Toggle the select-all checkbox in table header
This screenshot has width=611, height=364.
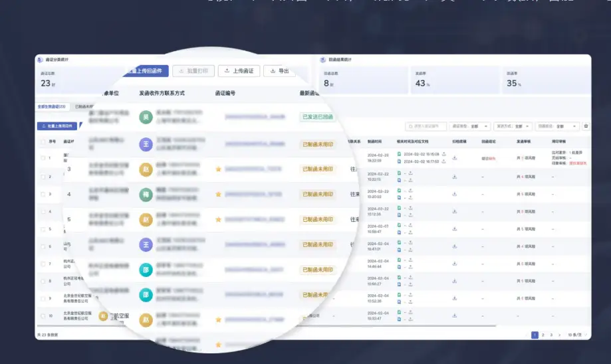[43, 141]
